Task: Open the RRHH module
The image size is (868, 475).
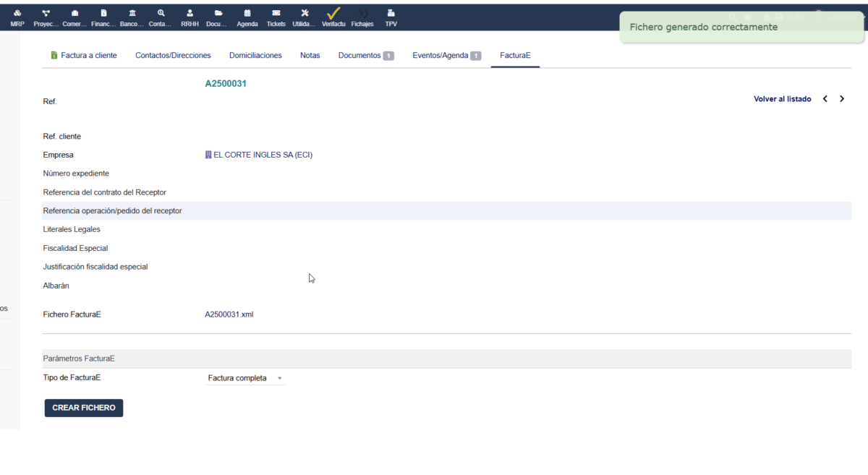Action: tap(190, 17)
